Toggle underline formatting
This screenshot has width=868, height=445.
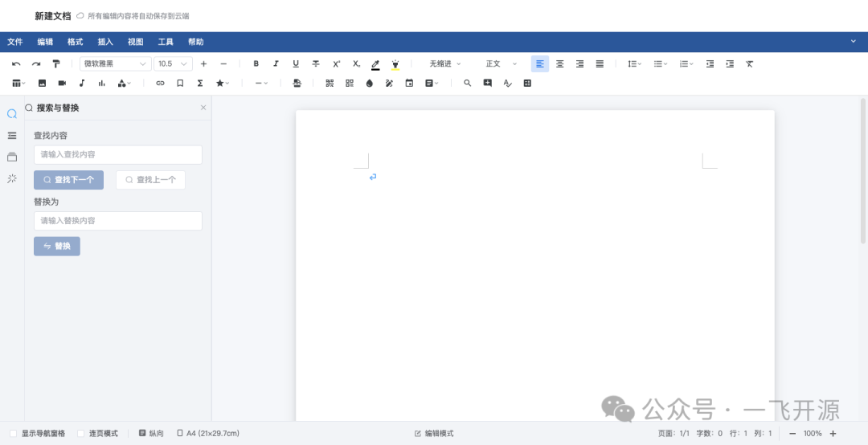click(296, 64)
